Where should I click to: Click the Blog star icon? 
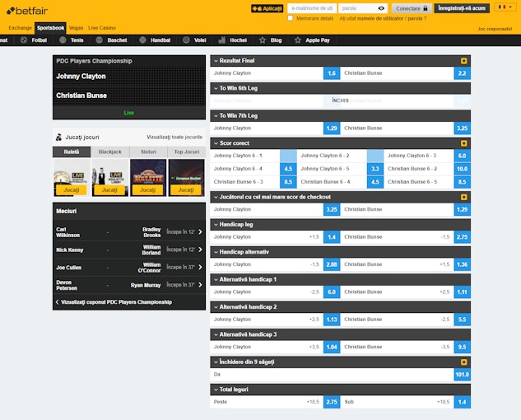[263, 40]
